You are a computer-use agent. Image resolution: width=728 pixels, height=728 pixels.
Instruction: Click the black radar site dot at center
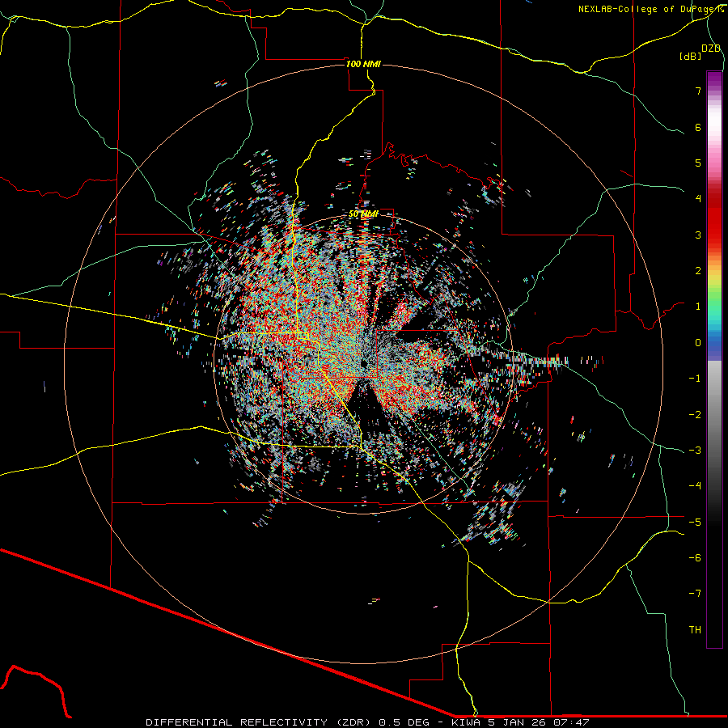pos(365,363)
